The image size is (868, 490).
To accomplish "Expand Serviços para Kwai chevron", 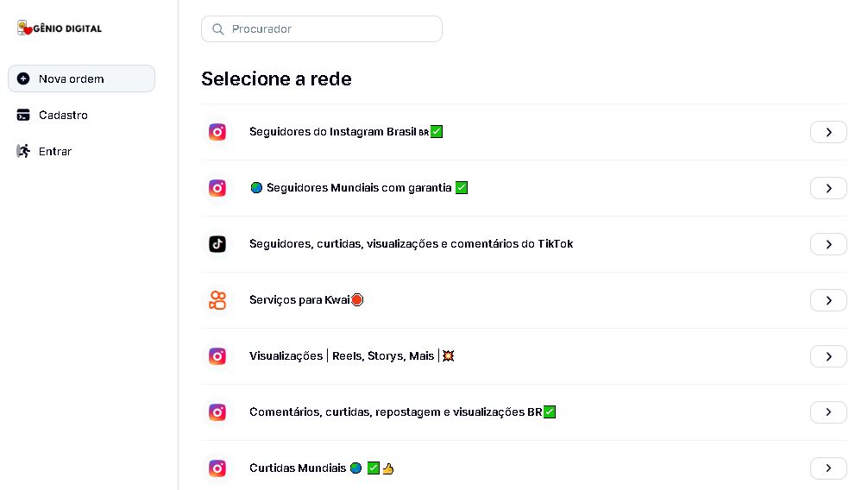I will [828, 300].
